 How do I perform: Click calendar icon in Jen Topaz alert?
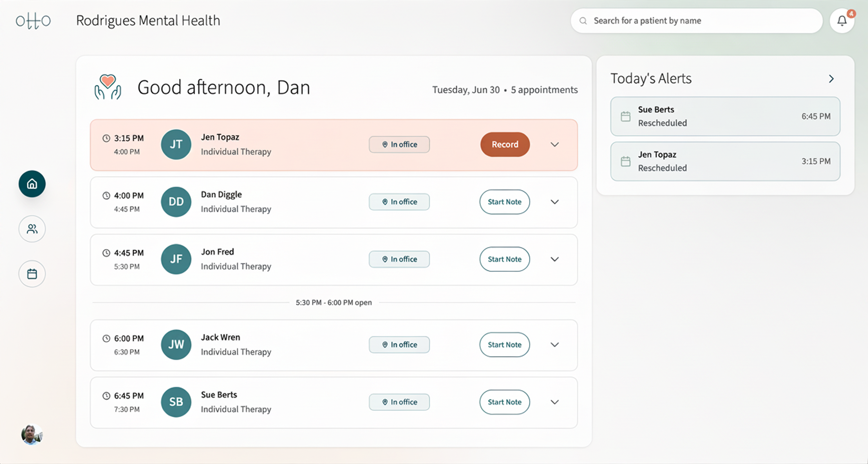(625, 161)
